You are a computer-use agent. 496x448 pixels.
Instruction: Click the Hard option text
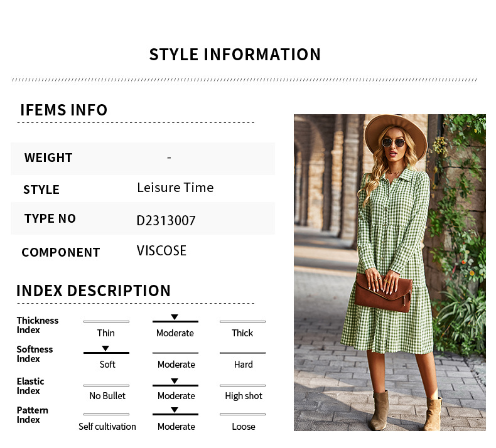coord(243,364)
